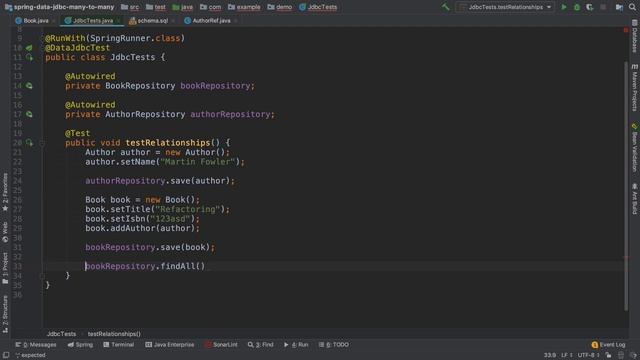Viewport: 640px width, 360px height.
Task: Open the Ant Build side panel
Action: pos(635,199)
